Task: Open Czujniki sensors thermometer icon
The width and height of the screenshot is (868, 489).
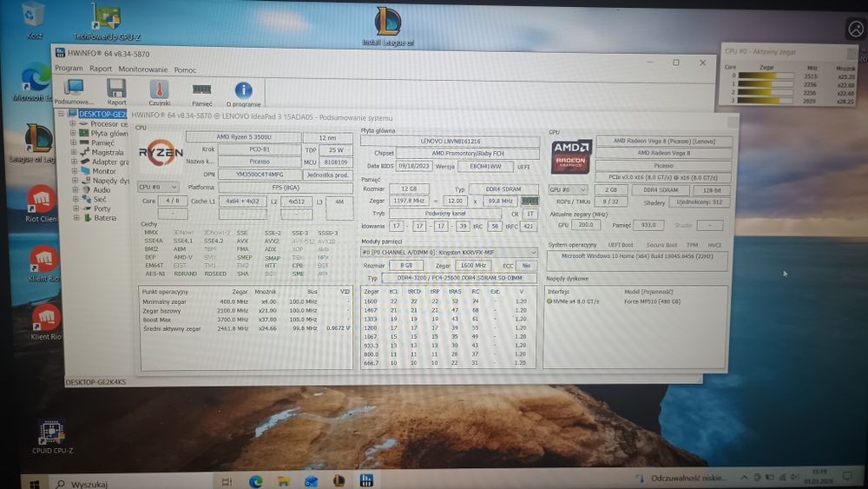Action: pos(159,91)
